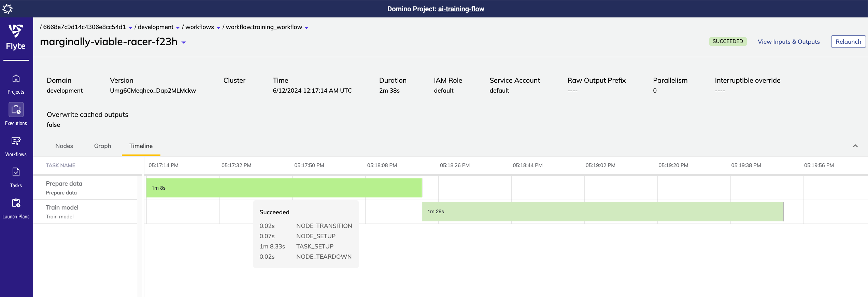
Task: Click the 05:18:26 PM timeline label
Action: click(455, 165)
